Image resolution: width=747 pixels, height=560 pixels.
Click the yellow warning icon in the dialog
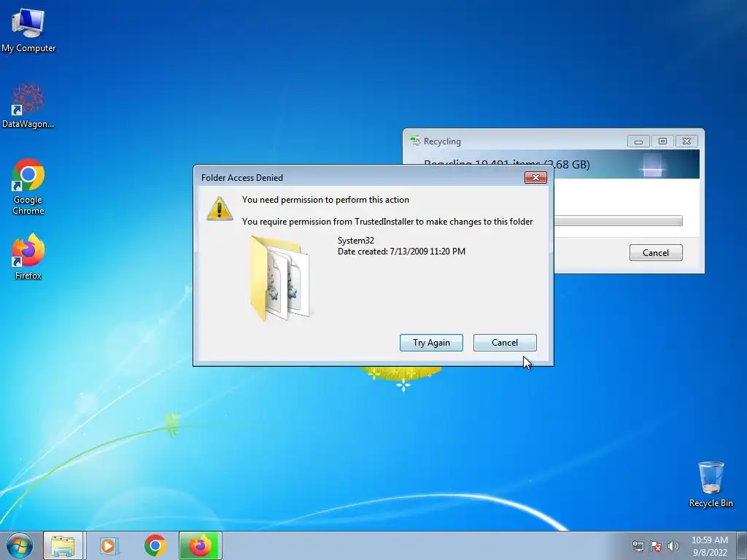(219, 209)
